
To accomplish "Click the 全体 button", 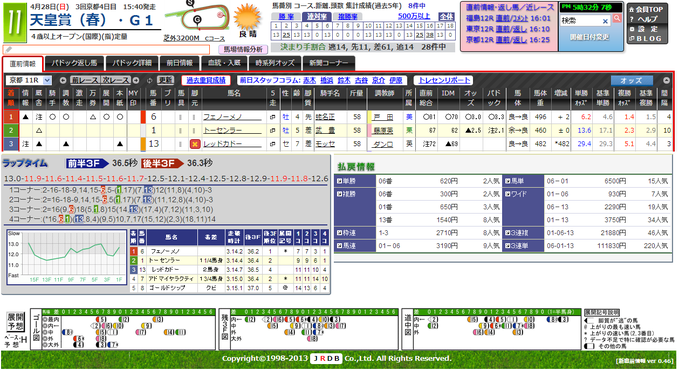I will [446, 16].
